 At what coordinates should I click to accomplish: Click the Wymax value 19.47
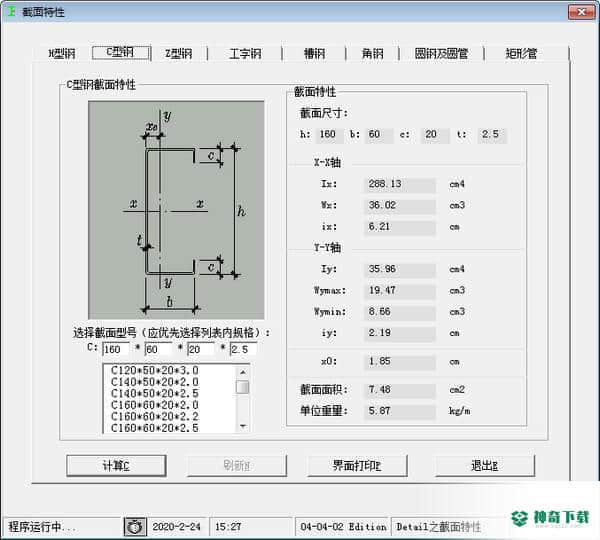point(399,291)
